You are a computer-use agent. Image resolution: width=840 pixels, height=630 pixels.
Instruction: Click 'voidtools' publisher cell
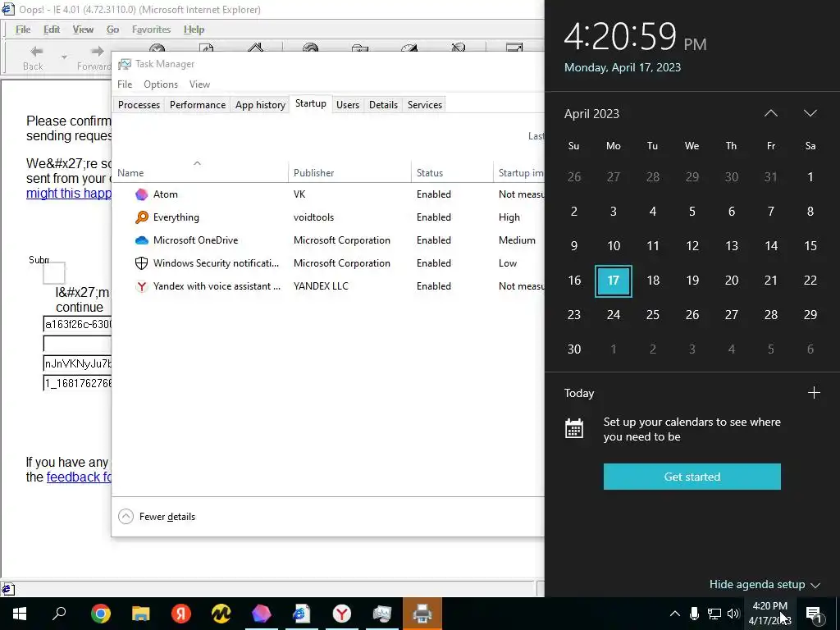[313, 217]
